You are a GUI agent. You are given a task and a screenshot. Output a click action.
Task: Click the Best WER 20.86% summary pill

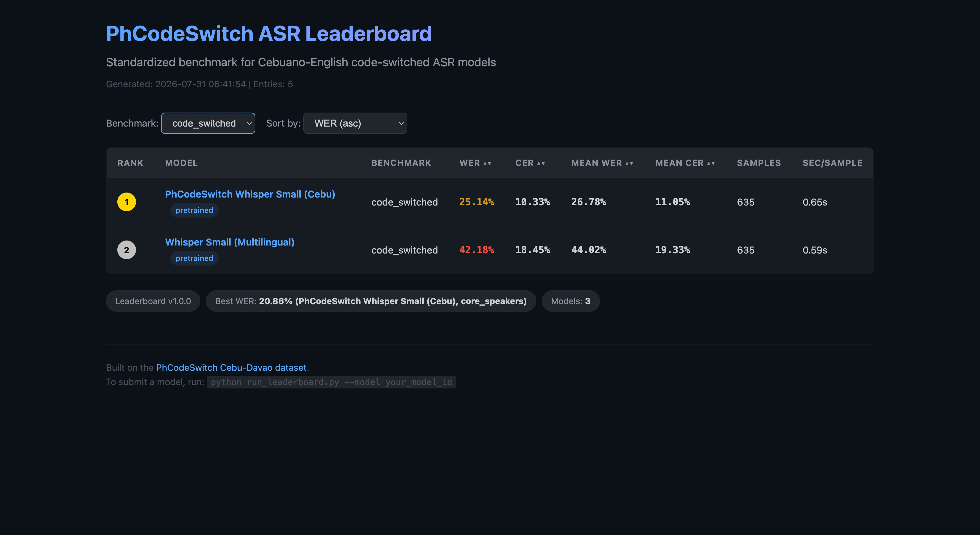(371, 301)
